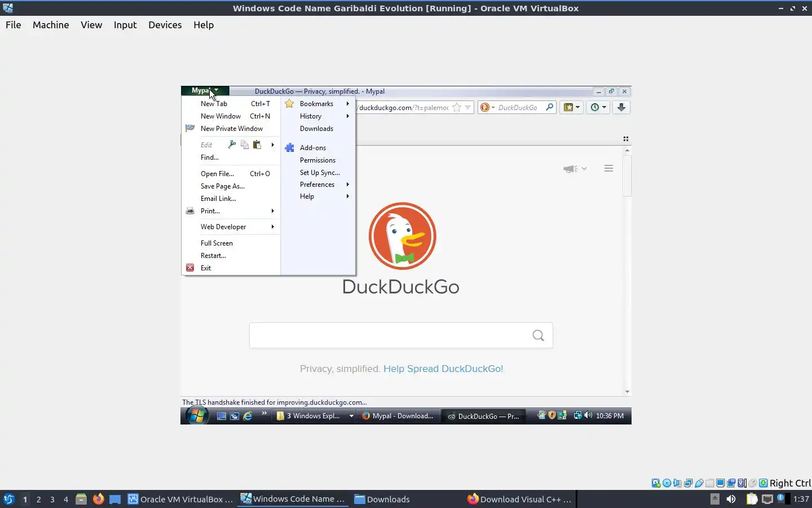Click the private window mask icon
The image size is (812, 508).
coord(190,129)
